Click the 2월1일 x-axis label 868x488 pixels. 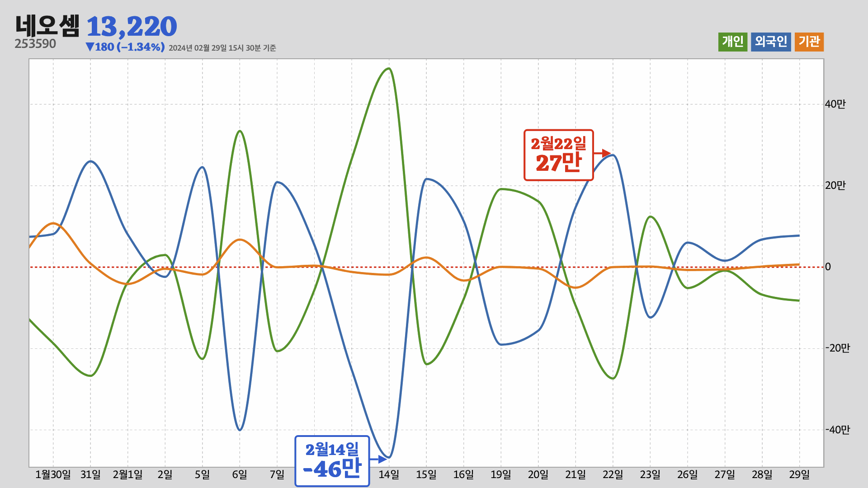[x=127, y=475]
